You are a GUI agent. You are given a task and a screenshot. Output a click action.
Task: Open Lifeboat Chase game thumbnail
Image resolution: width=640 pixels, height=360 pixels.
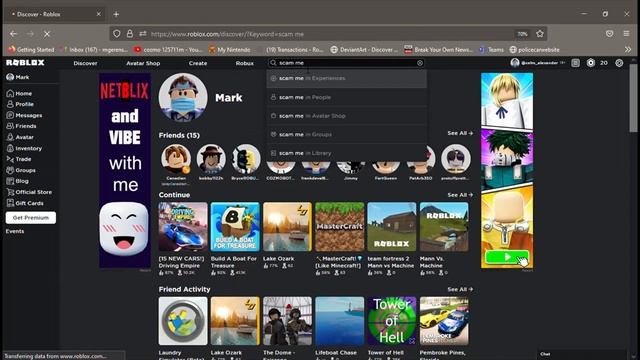pos(340,321)
